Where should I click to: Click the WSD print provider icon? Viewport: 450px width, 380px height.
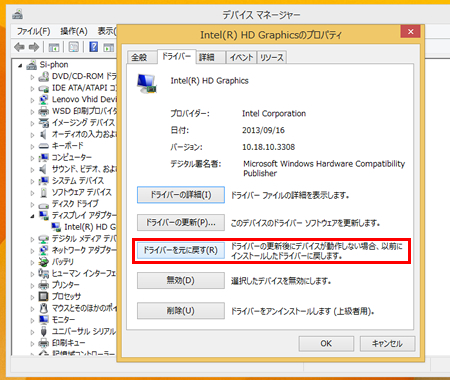click(x=44, y=111)
